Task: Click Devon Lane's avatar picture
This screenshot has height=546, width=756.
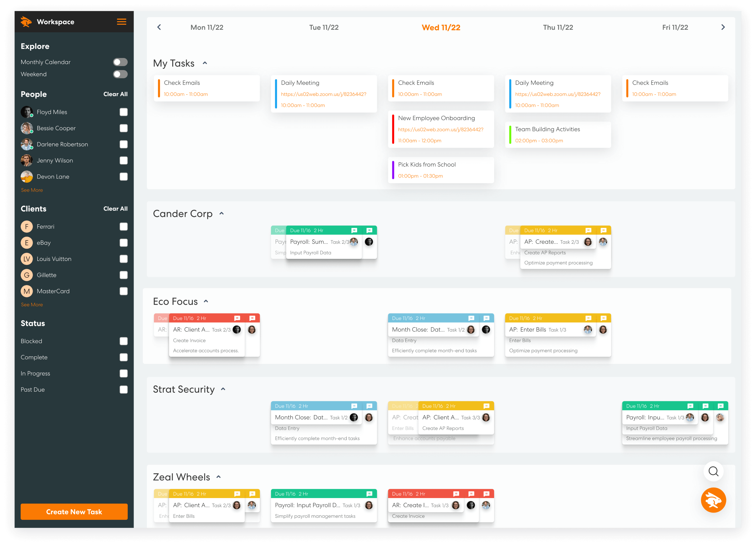Action: tap(27, 177)
